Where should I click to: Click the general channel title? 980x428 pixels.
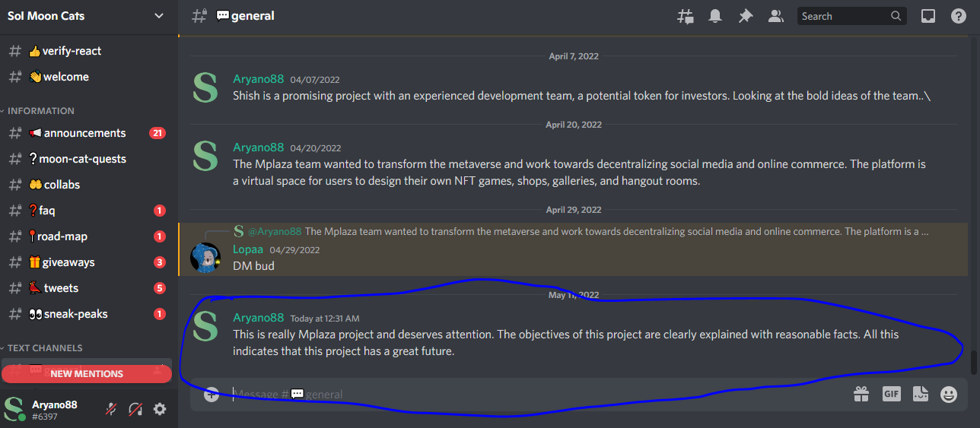246,16
